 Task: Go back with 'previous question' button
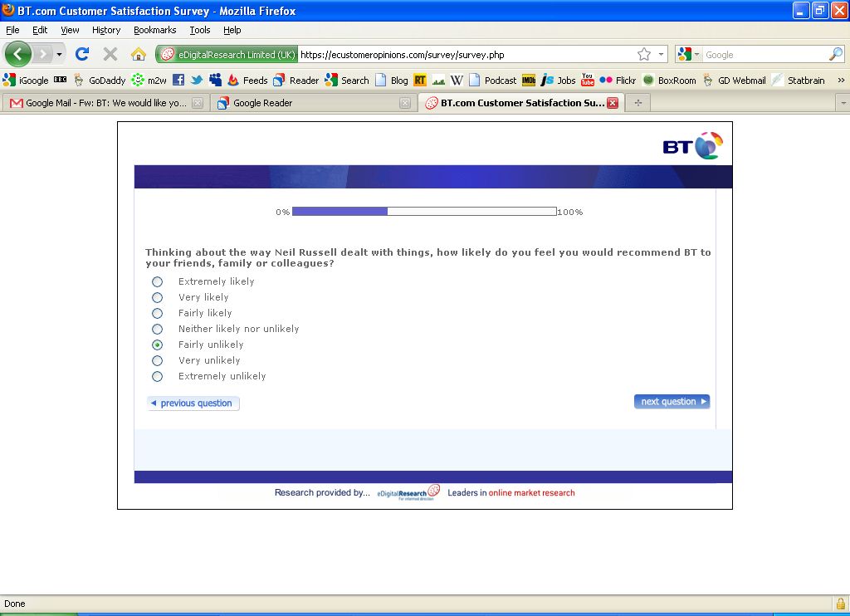click(x=193, y=403)
